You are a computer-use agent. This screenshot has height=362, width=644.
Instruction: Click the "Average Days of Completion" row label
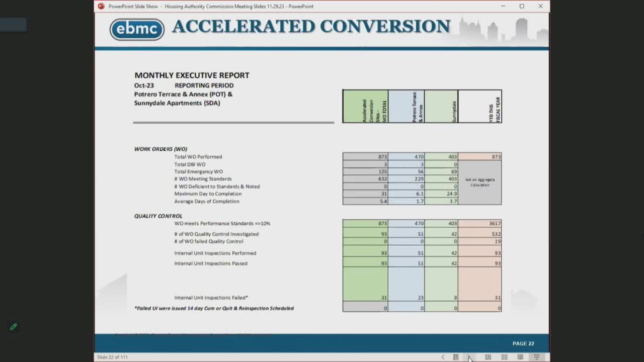(207, 201)
